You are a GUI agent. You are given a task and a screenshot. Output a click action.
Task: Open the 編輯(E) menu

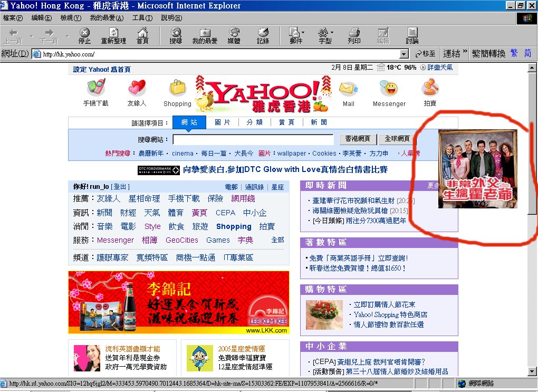tap(42, 18)
